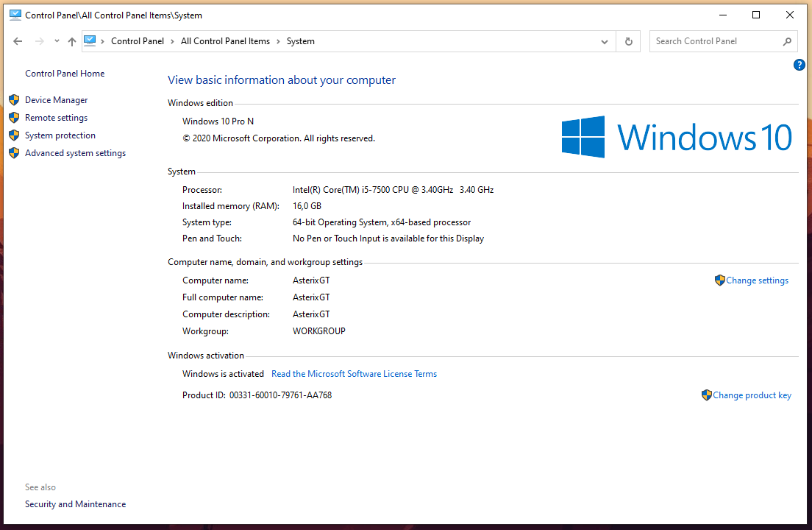The width and height of the screenshot is (812, 530).
Task: Click the Intel Core i5-7500 processor value
Action: point(393,190)
